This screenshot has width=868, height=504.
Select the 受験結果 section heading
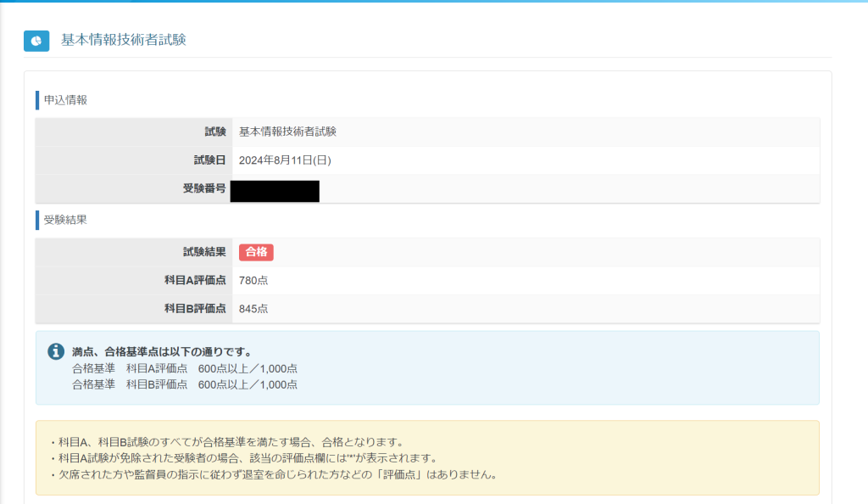click(65, 220)
